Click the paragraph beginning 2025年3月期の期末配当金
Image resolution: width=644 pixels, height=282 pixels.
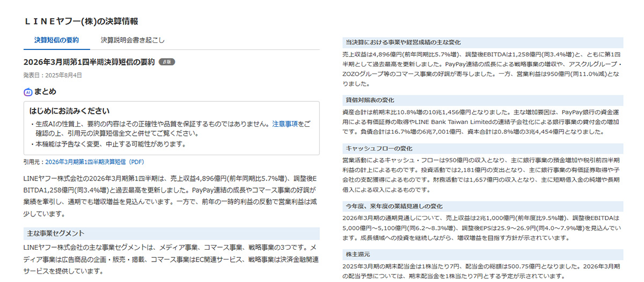point(482,271)
